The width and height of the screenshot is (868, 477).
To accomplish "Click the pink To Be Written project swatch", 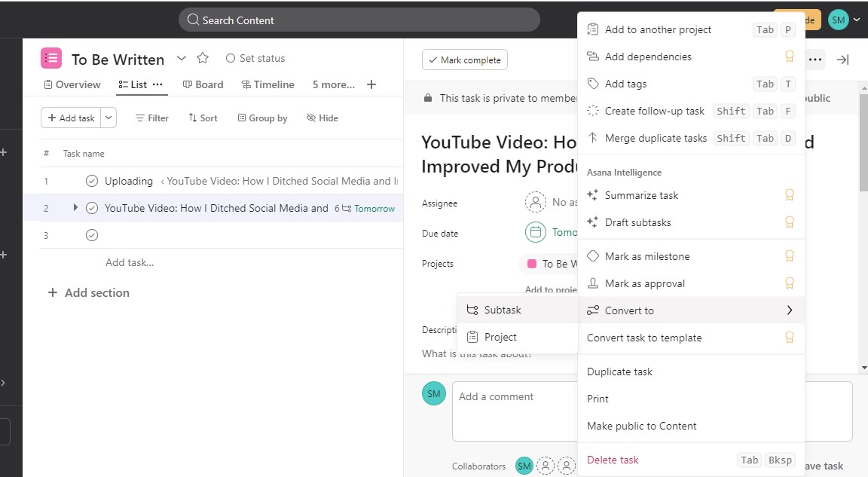I will click(x=532, y=264).
